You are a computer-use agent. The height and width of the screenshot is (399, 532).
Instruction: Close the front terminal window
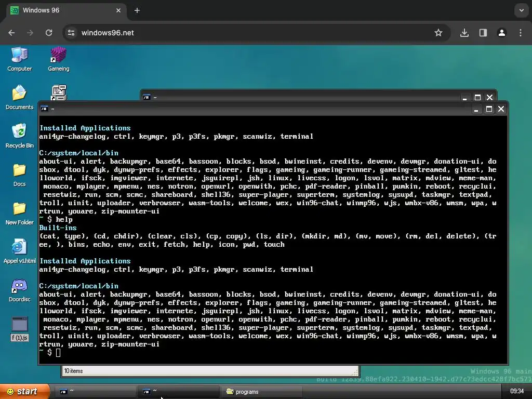coord(501,109)
